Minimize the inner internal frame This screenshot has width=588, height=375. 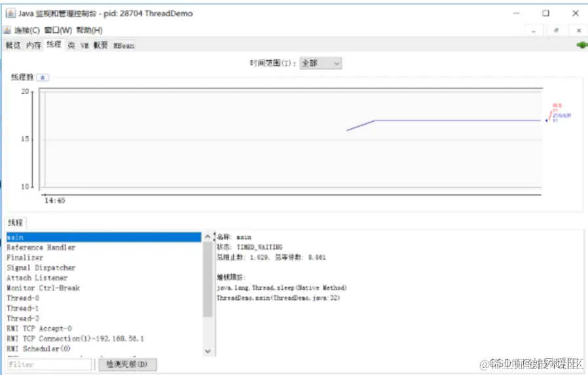point(534,31)
